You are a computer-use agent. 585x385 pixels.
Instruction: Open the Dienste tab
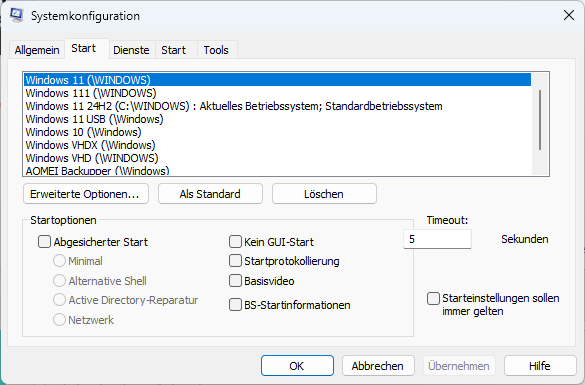coord(131,50)
